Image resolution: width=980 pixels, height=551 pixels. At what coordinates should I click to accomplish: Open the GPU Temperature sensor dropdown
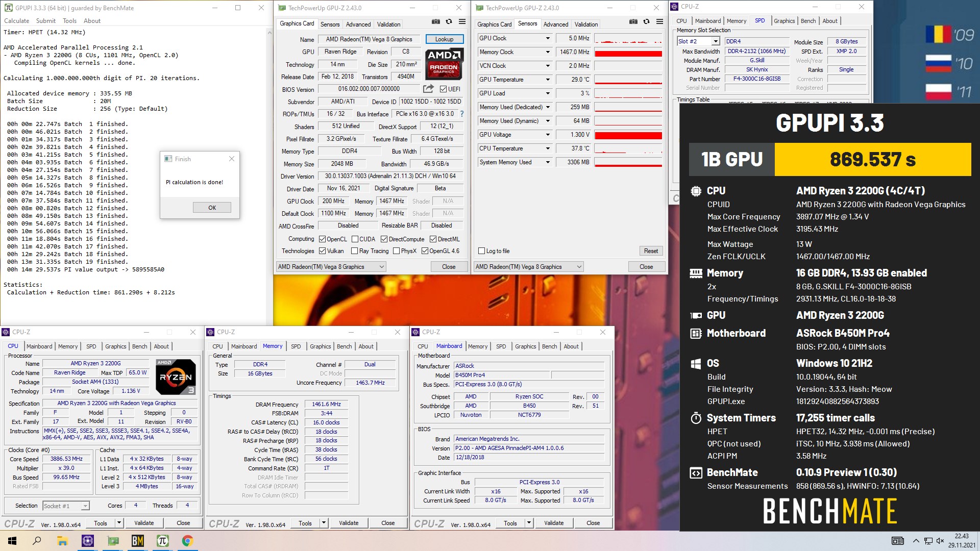pyautogui.click(x=548, y=80)
